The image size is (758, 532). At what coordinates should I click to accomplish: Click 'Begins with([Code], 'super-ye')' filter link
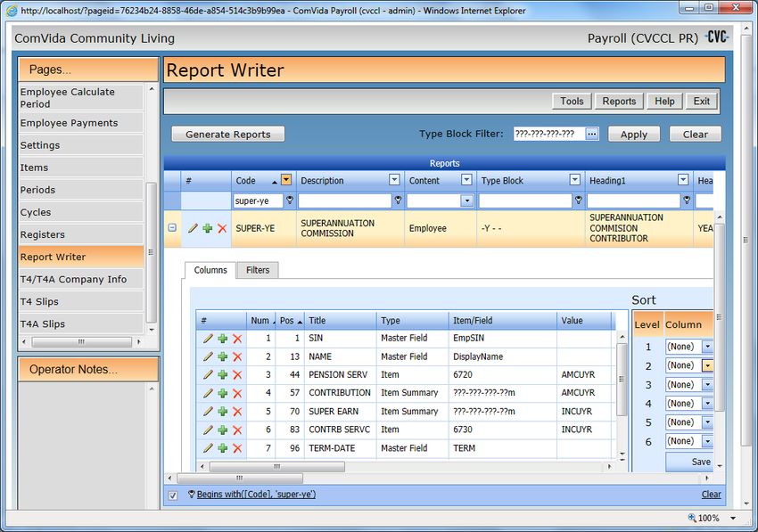point(256,495)
